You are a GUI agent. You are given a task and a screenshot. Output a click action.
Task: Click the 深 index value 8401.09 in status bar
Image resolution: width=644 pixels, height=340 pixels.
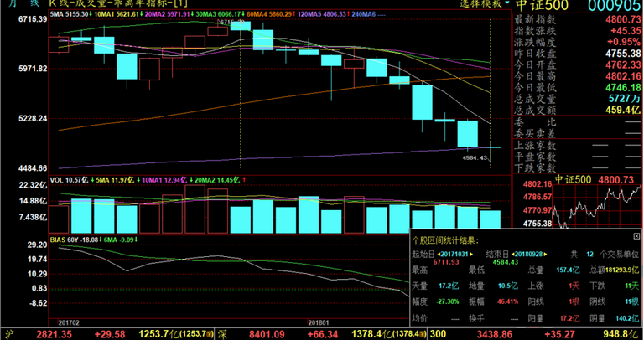coord(267,335)
